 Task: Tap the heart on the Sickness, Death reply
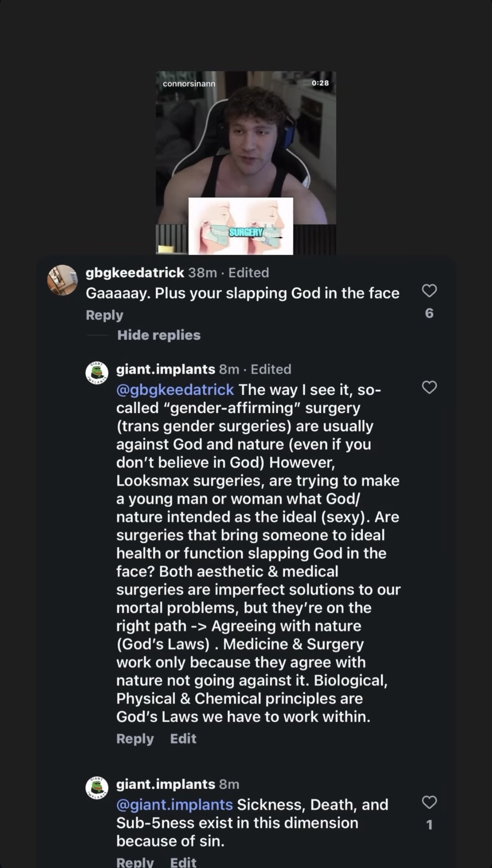pos(429,802)
